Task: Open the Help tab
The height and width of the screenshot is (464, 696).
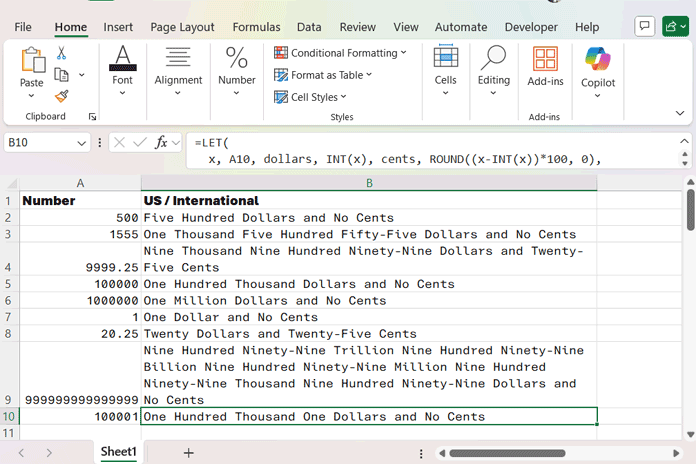Action: pyautogui.click(x=587, y=27)
